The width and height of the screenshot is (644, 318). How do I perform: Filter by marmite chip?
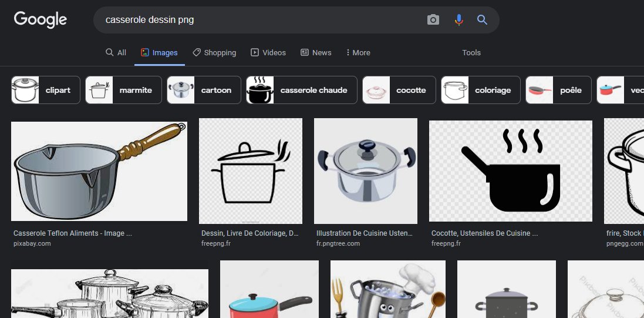tap(124, 90)
